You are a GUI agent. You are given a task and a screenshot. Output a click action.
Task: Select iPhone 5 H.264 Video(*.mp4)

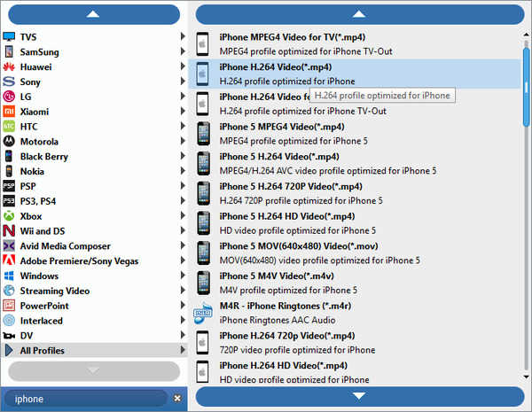pos(355,163)
